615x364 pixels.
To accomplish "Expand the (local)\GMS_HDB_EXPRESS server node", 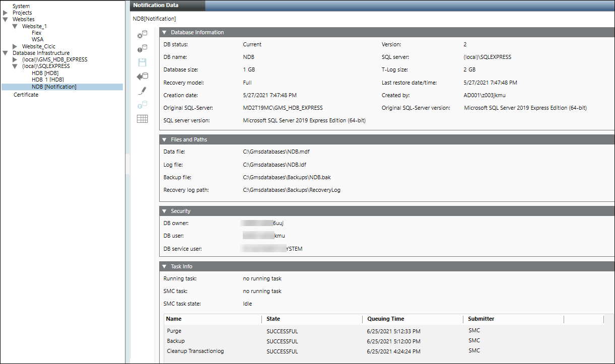I will pyautogui.click(x=15, y=59).
